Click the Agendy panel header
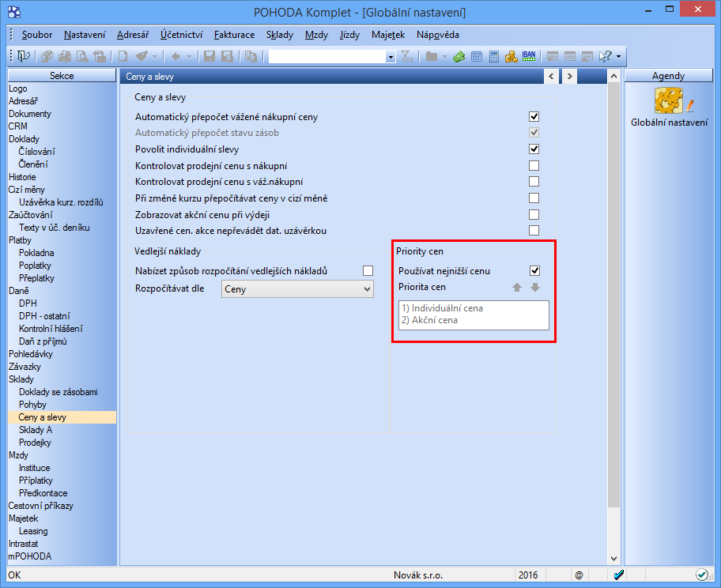The height and width of the screenshot is (588, 721). [668, 76]
